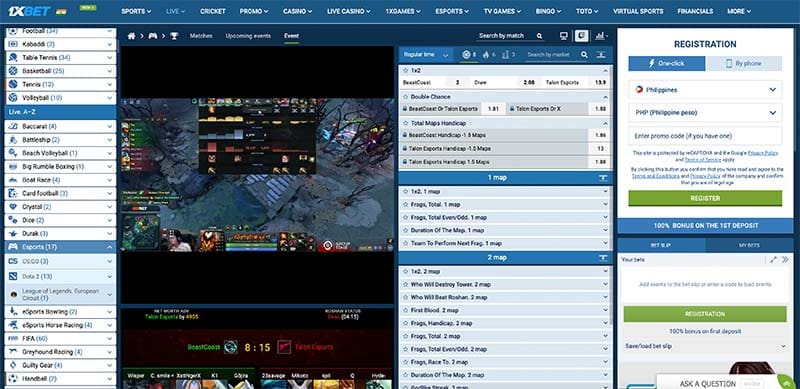
Task: Star the First Blood. 2 map market
Action: (405, 310)
